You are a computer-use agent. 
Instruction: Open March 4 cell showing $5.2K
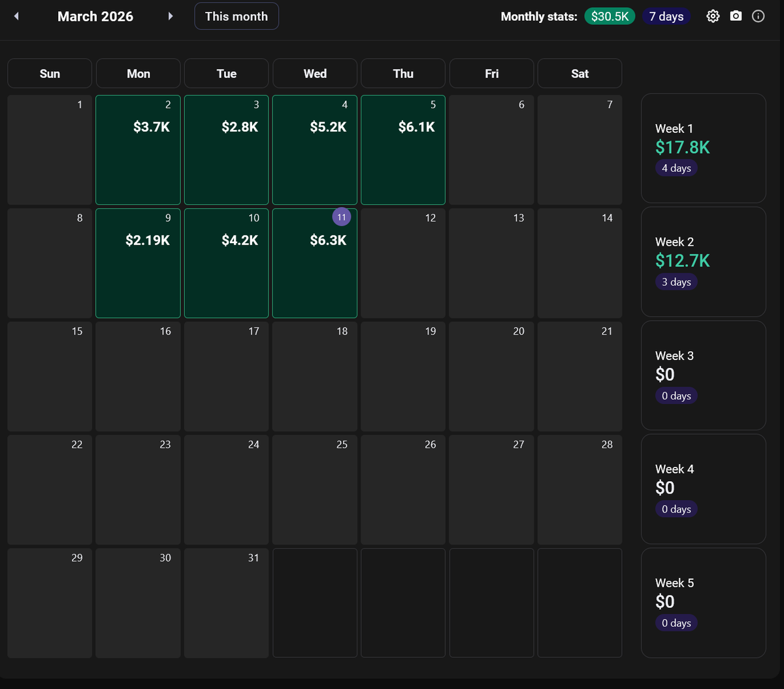[x=315, y=150]
